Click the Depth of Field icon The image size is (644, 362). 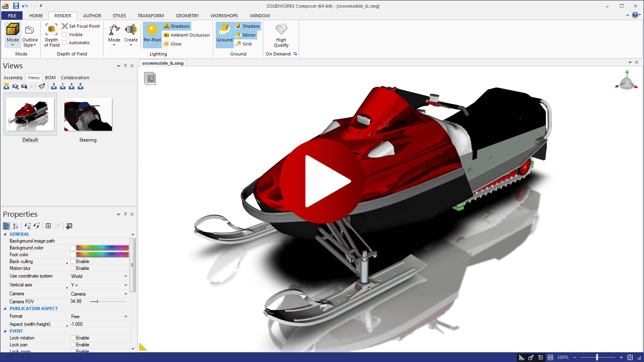51,29
